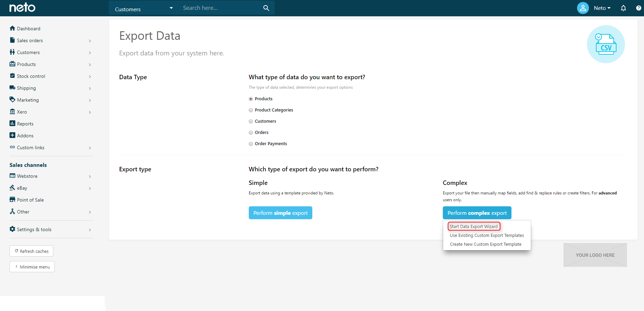Click the eBay gavel icon

click(x=13, y=188)
